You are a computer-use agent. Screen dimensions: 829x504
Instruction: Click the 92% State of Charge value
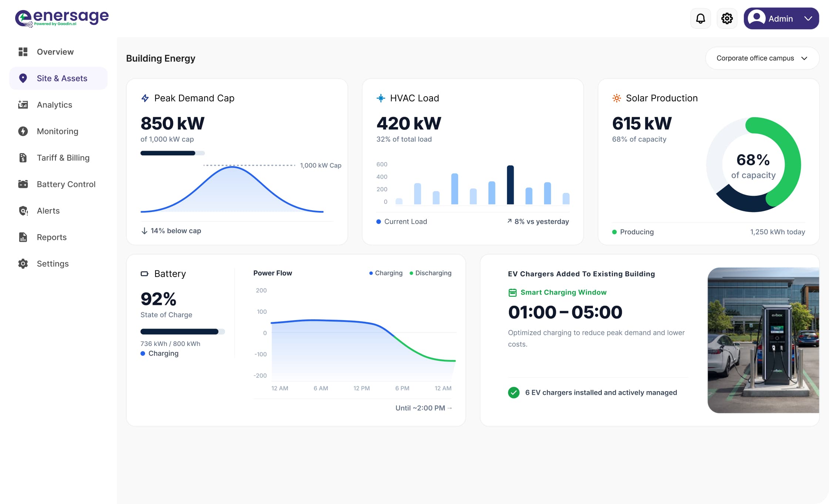point(158,299)
